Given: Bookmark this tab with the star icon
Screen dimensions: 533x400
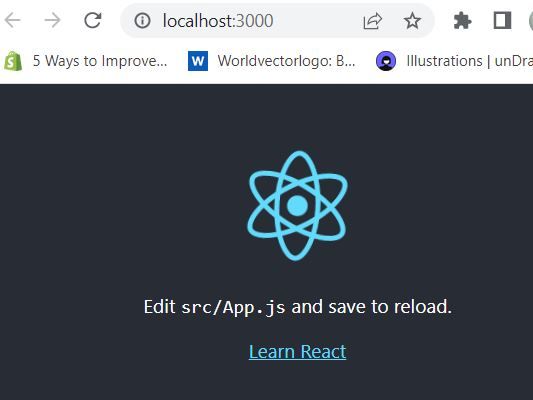Looking at the screenshot, I should (412, 21).
